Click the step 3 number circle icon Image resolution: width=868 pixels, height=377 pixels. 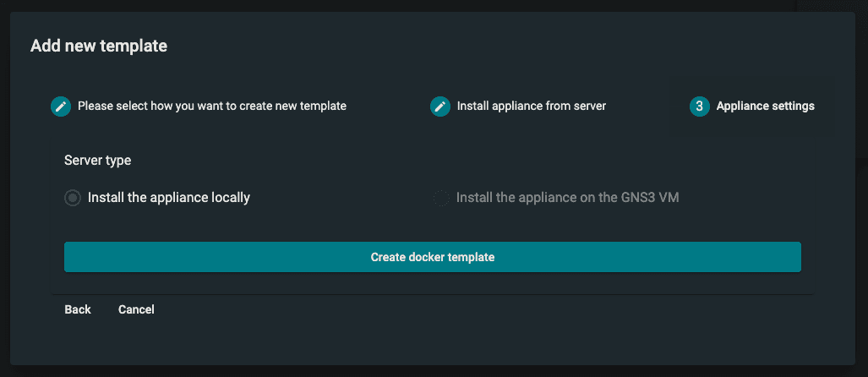point(699,107)
